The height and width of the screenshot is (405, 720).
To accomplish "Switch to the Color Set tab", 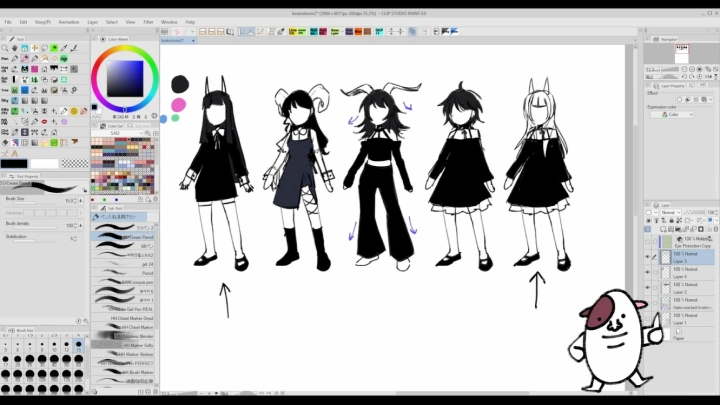I will click(112, 126).
